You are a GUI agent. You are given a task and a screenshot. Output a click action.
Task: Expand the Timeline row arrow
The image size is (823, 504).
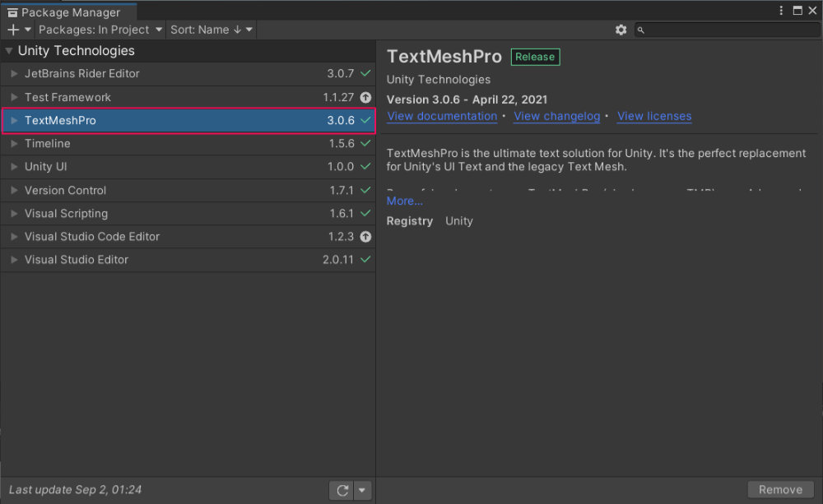[x=14, y=144]
